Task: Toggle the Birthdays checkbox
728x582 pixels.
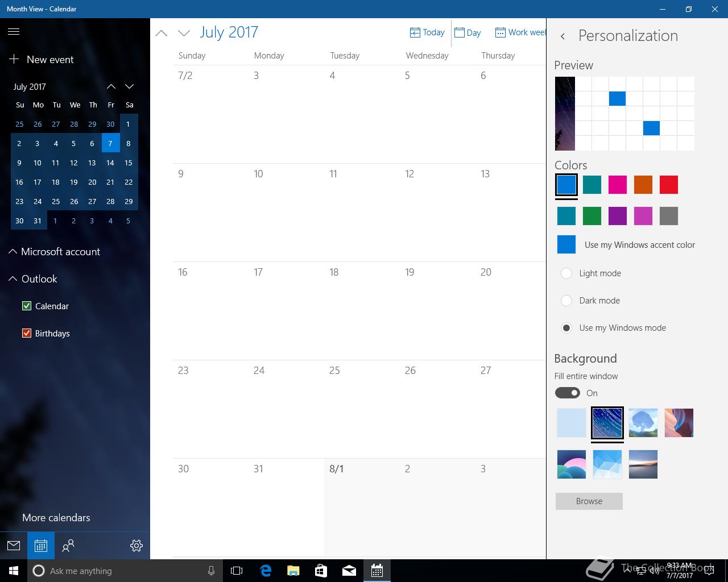Action: click(26, 333)
